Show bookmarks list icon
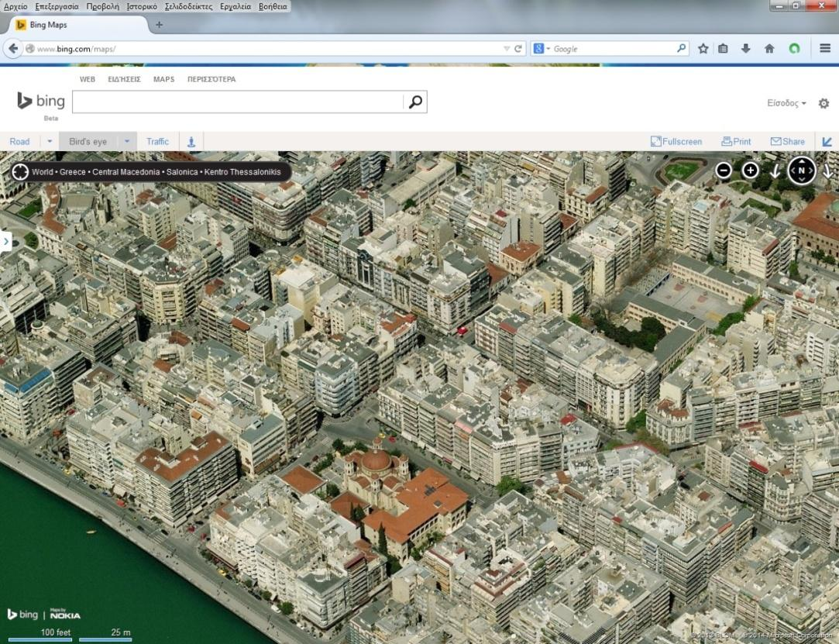Viewport: 839px width, 644px height. pos(723,49)
